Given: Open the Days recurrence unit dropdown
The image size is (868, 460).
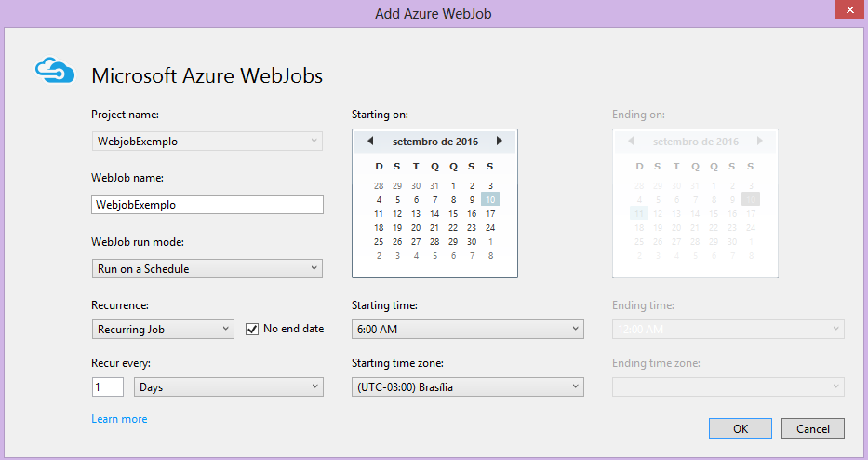Looking at the screenshot, I should click(x=229, y=386).
